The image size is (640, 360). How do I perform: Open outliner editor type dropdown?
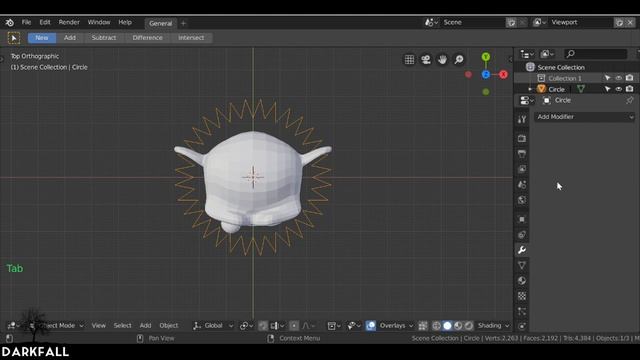click(x=527, y=54)
